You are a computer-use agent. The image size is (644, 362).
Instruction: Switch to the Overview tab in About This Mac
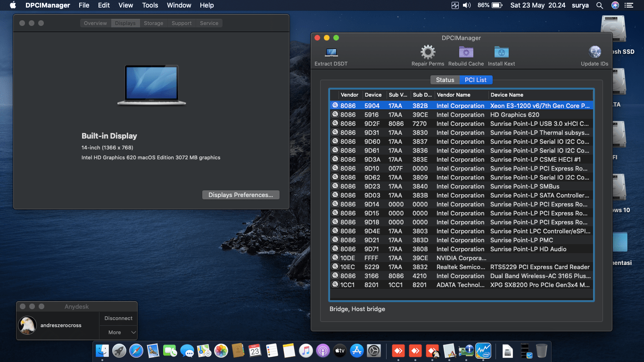[96, 23]
